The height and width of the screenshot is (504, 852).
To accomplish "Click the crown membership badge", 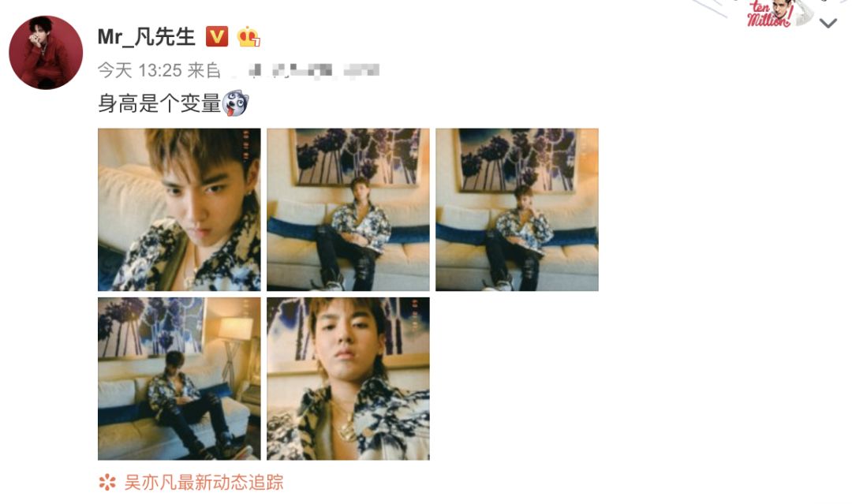I will click(x=248, y=36).
